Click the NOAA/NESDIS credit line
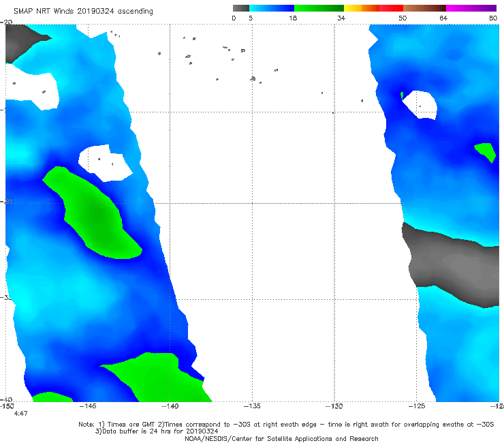 pyautogui.click(x=281, y=438)
